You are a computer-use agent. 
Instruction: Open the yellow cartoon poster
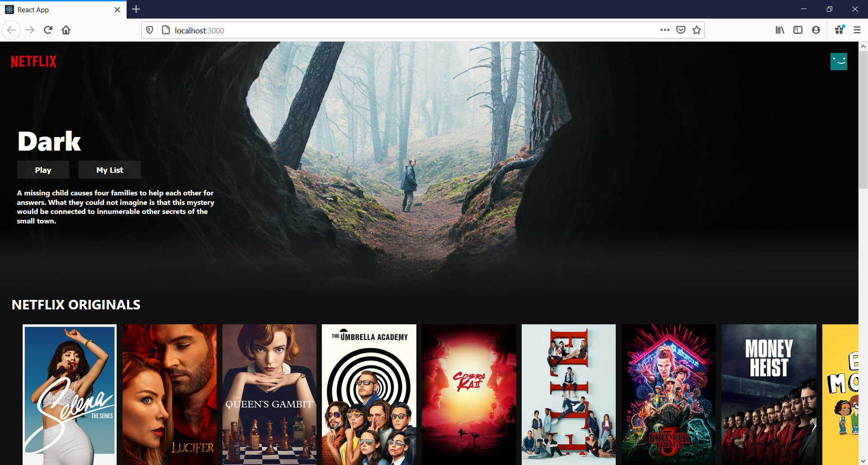tap(840, 394)
